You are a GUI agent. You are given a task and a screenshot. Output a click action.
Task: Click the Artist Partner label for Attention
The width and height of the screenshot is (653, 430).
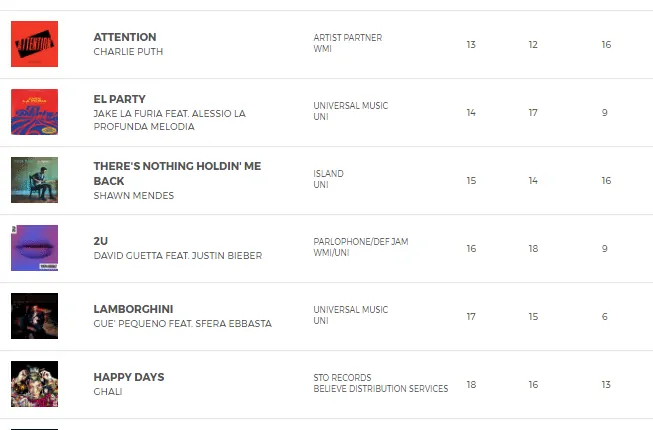point(347,38)
